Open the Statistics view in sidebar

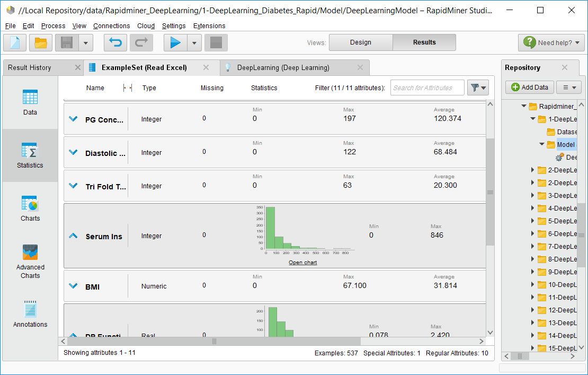pyautogui.click(x=30, y=155)
